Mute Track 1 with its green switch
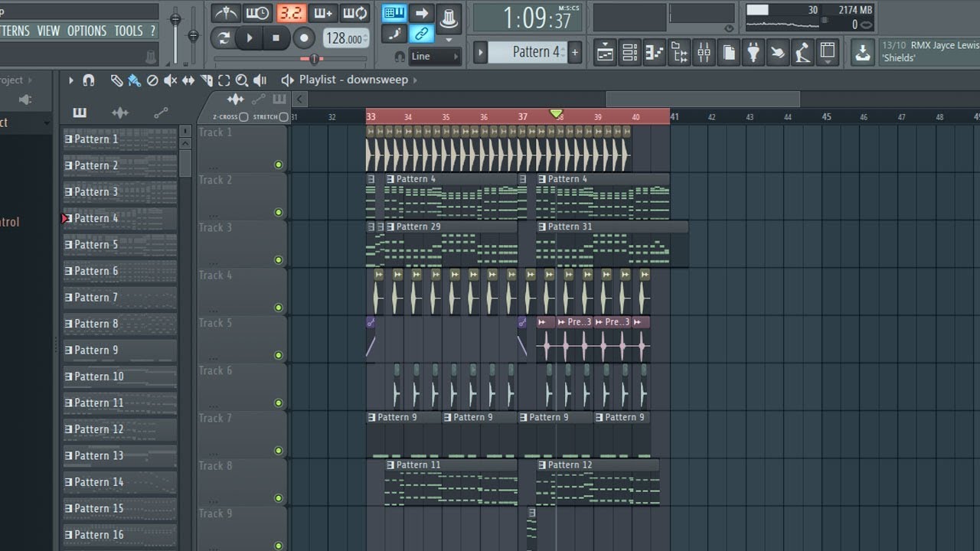Image resolution: width=980 pixels, height=551 pixels. click(x=279, y=165)
